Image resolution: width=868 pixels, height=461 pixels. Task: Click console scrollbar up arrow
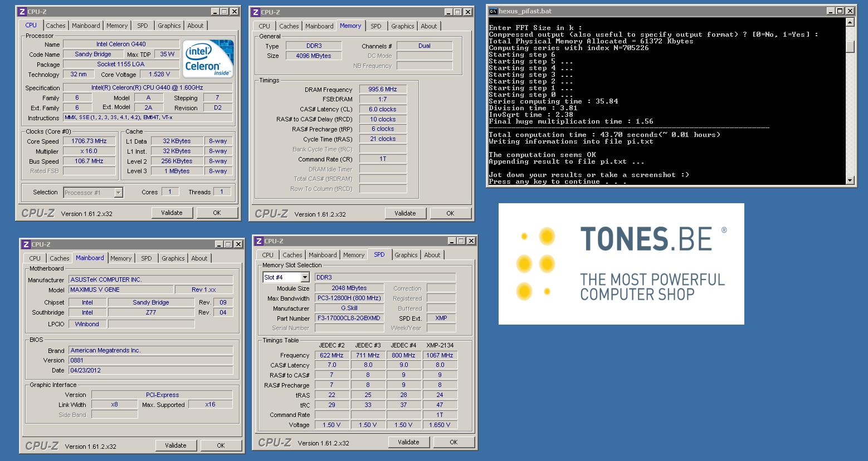850,22
